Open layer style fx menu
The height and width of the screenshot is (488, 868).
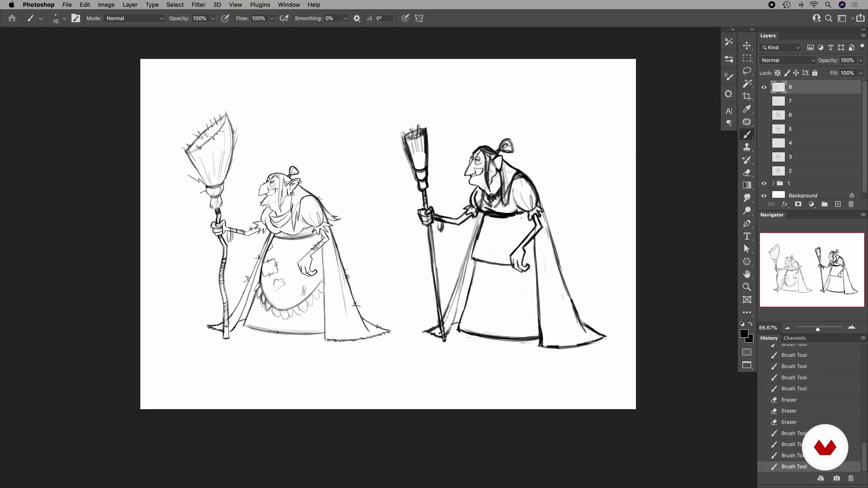[785, 204]
